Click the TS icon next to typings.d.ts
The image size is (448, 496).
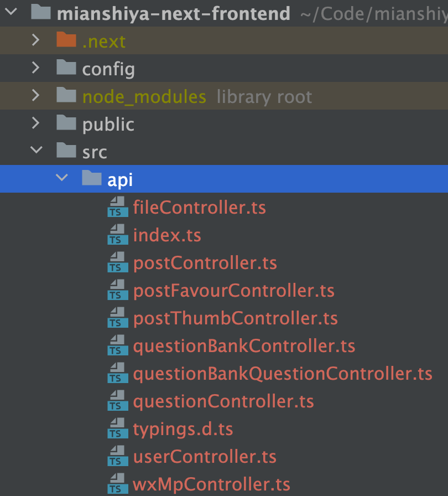click(118, 428)
